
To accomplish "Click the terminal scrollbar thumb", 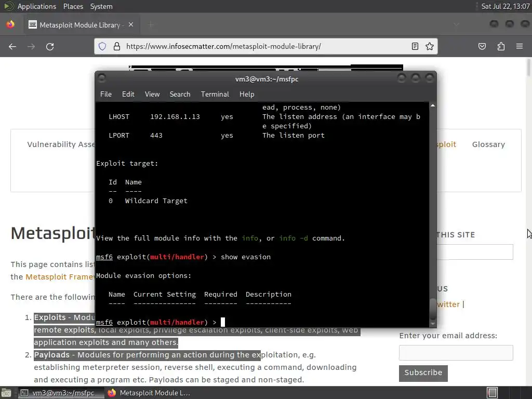I will point(433,309).
